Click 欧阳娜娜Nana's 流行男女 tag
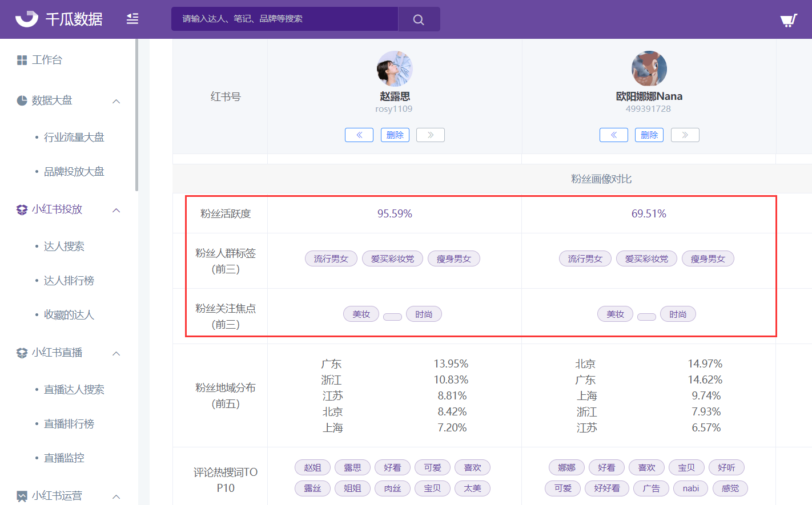The image size is (812, 505). coord(585,258)
